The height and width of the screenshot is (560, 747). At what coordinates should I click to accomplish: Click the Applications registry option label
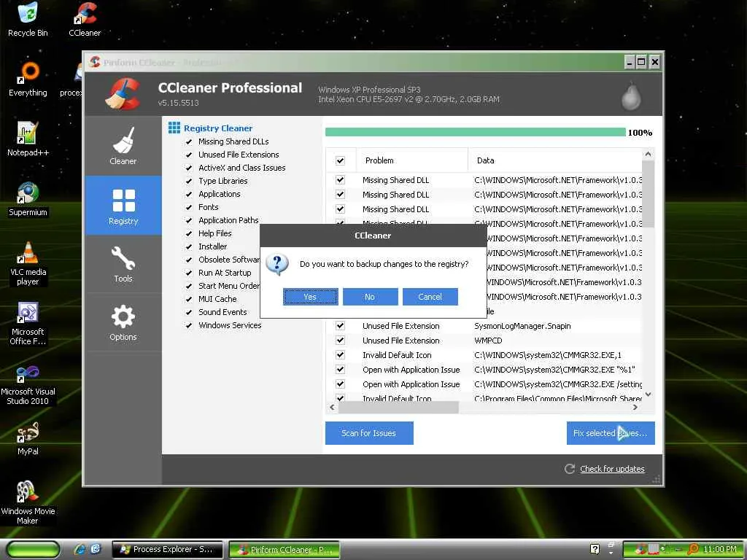pyautogui.click(x=219, y=194)
